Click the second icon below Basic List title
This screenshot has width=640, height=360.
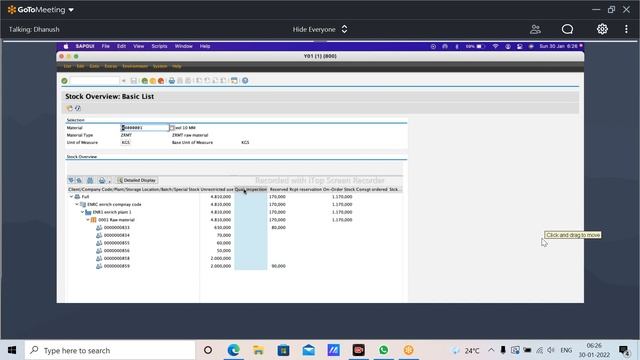click(78, 108)
